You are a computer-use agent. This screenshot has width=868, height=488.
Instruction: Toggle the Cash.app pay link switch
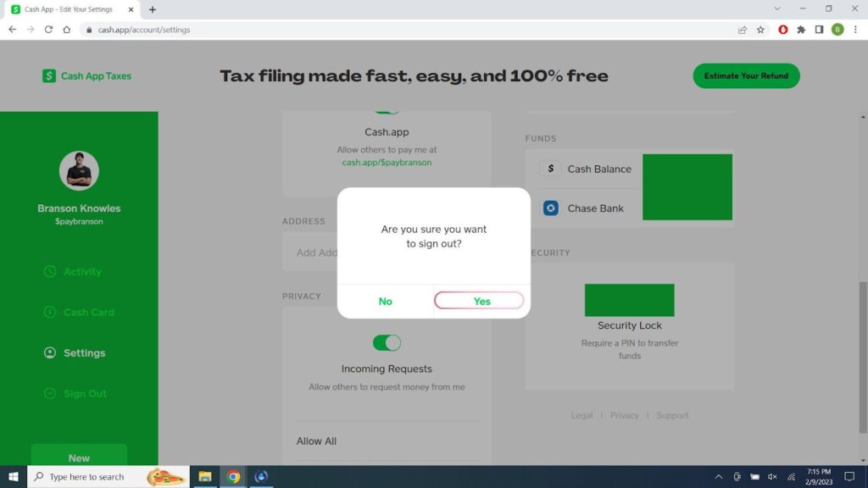(x=387, y=111)
